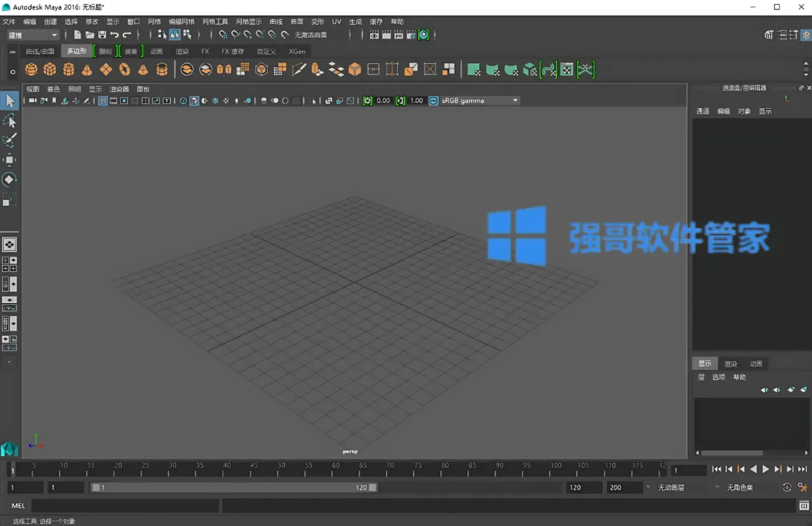Go to the start of playback range
The height and width of the screenshot is (526, 812).
(x=717, y=469)
